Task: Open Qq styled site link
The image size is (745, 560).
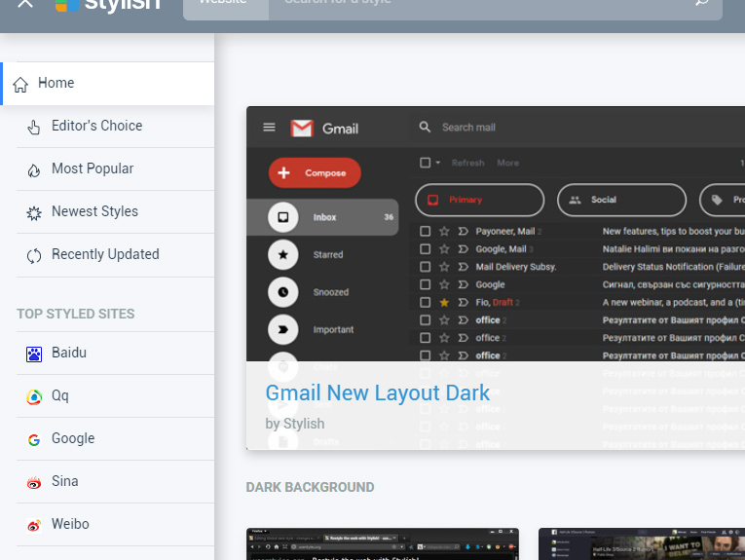Action: coord(116,396)
